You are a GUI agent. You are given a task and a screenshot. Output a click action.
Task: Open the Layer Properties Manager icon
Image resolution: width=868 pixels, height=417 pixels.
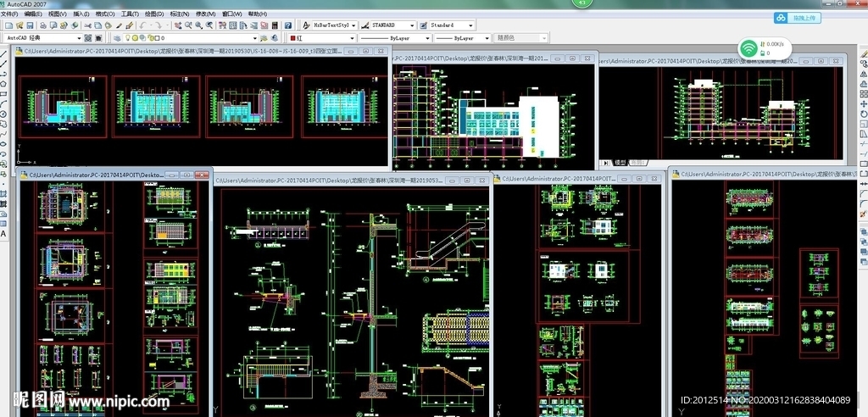116,38
